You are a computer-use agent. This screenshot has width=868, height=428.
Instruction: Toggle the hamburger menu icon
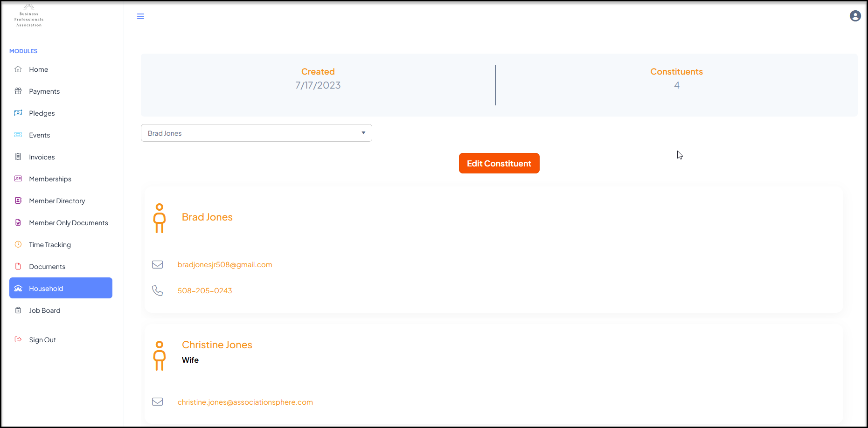[140, 16]
